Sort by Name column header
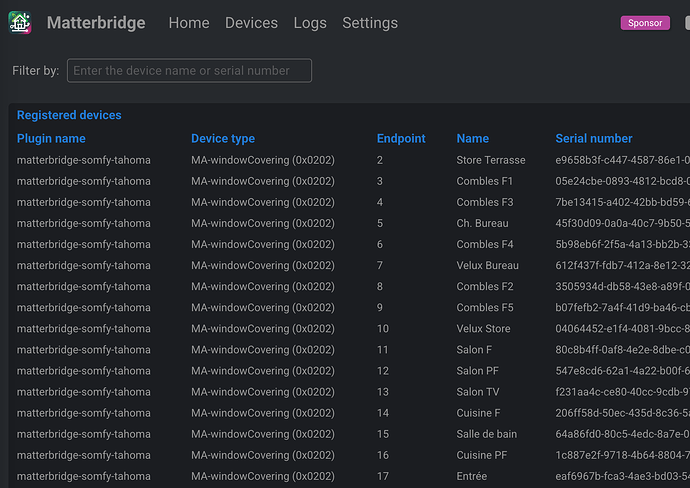The height and width of the screenshot is (488, 690). (472, 139)
